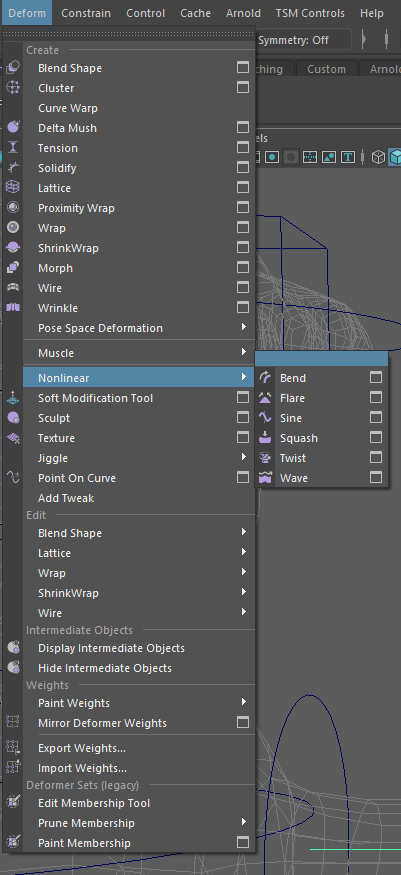Click the Solidify deformer icon
401x875 pixels.
(13, 168)
